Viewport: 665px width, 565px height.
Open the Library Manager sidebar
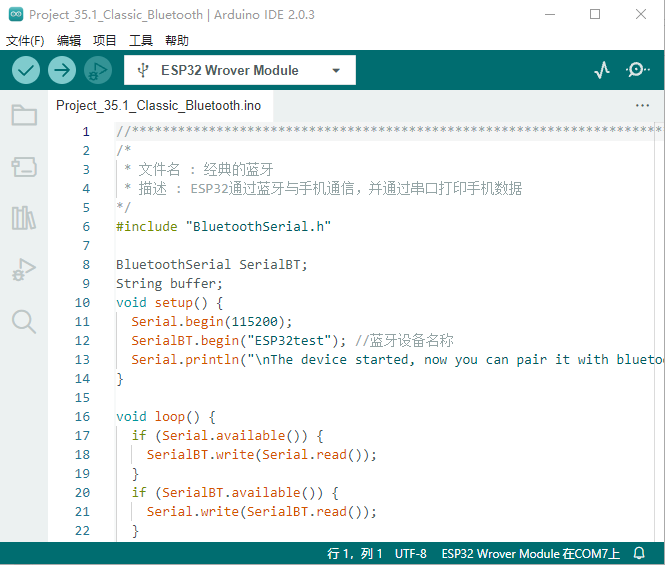[x=24, y=218]
